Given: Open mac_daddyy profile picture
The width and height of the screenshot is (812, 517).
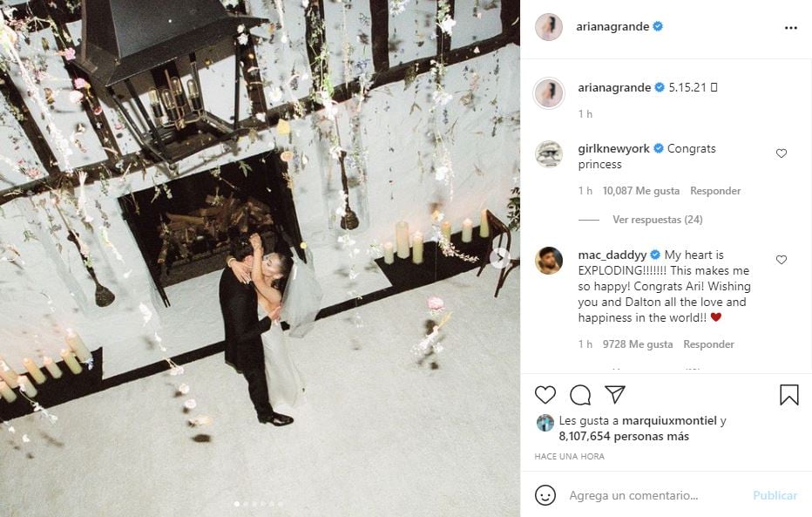Looking at the screenshot, I should click(x=549, y=260).
